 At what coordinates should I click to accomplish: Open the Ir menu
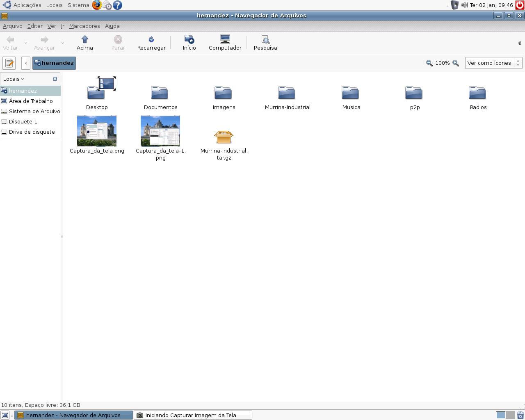point(63,26)
